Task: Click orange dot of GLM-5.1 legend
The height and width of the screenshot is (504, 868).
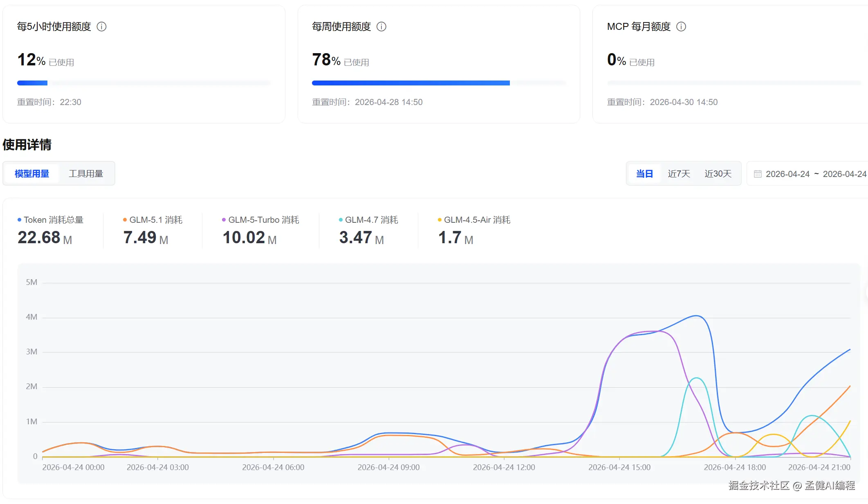Action: [x=125, y=220]
